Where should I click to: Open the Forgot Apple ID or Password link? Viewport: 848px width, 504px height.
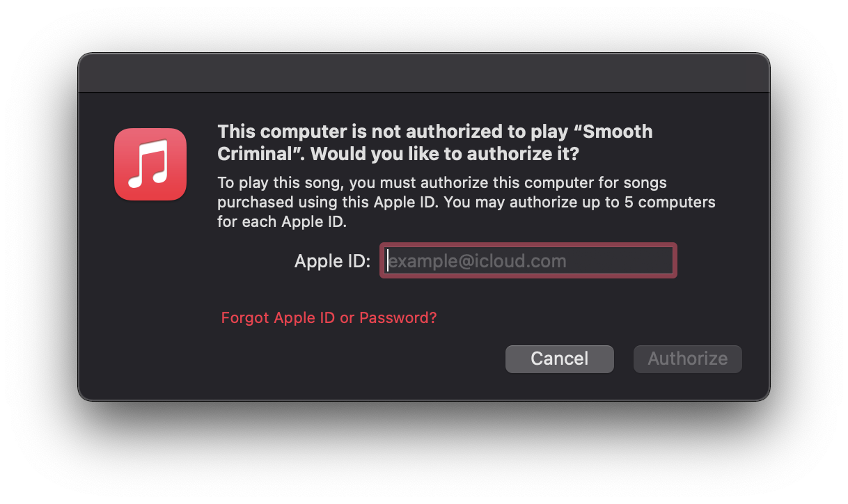coord(329,318)
